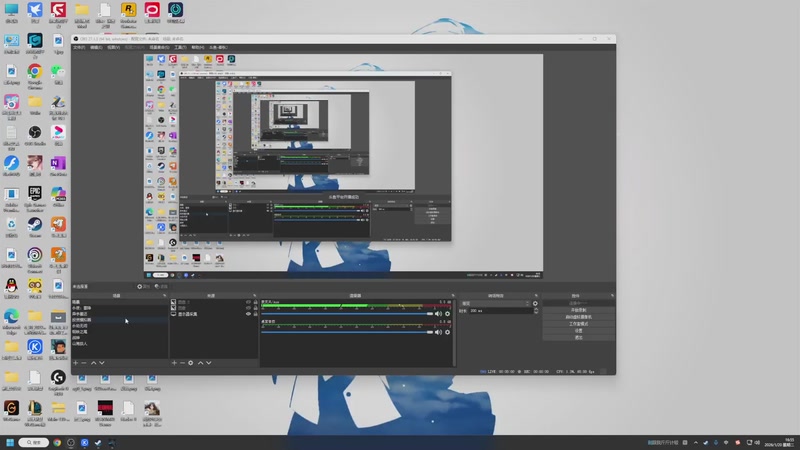
Task: Click the transition duration 200 ms field
Action: pyautogui.click(x=499, y=311)
